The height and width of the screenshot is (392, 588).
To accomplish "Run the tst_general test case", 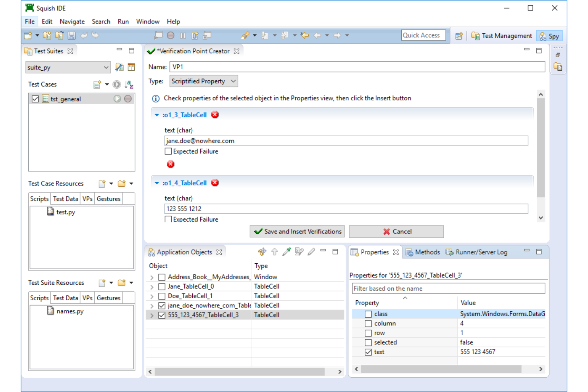I will [117, 99].
